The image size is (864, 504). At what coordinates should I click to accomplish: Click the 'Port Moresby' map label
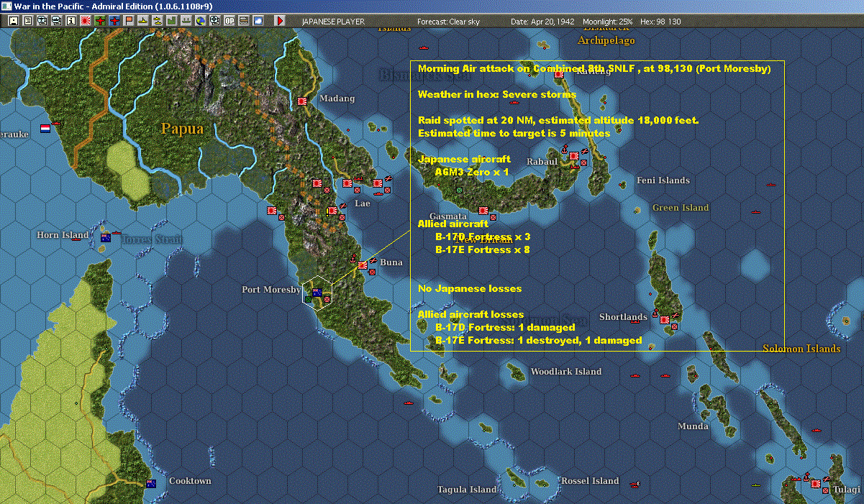(x=270, y=290)
